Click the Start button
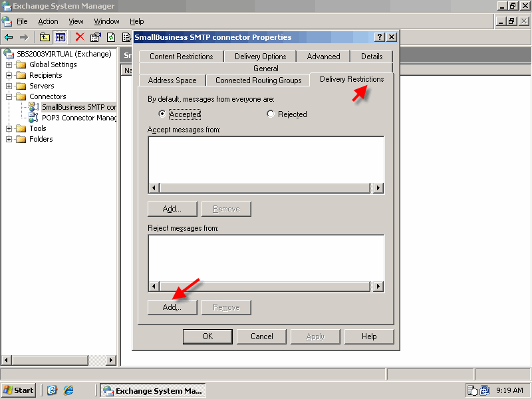 tap(19, 390)
